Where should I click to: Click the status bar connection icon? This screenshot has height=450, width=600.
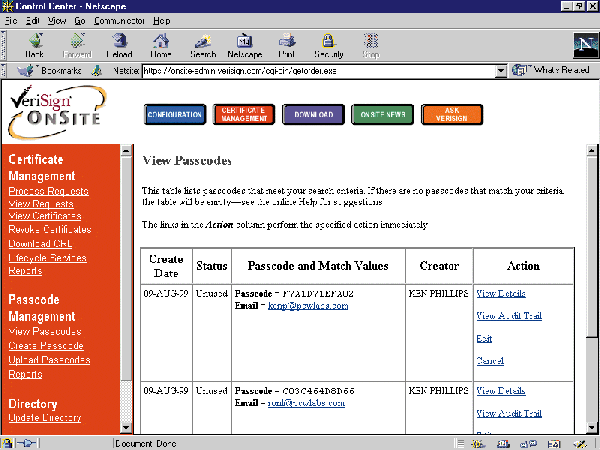click(27, 443)
